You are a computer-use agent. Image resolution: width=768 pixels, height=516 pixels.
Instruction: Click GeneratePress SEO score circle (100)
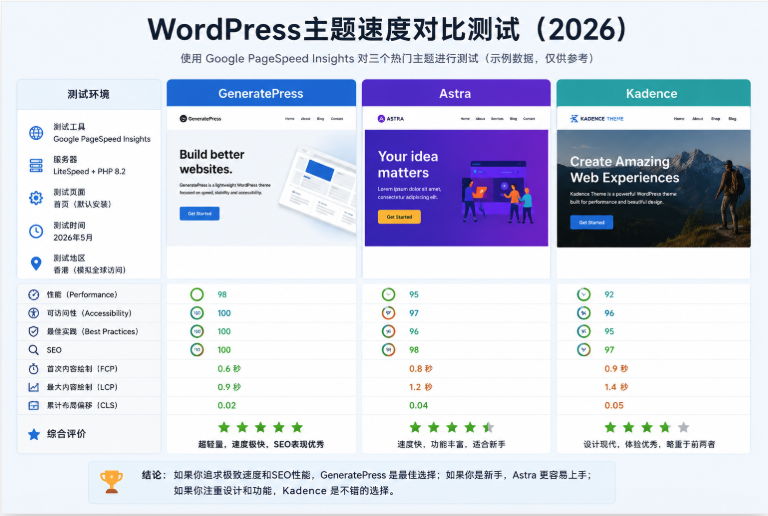click(x=197, y=350)
